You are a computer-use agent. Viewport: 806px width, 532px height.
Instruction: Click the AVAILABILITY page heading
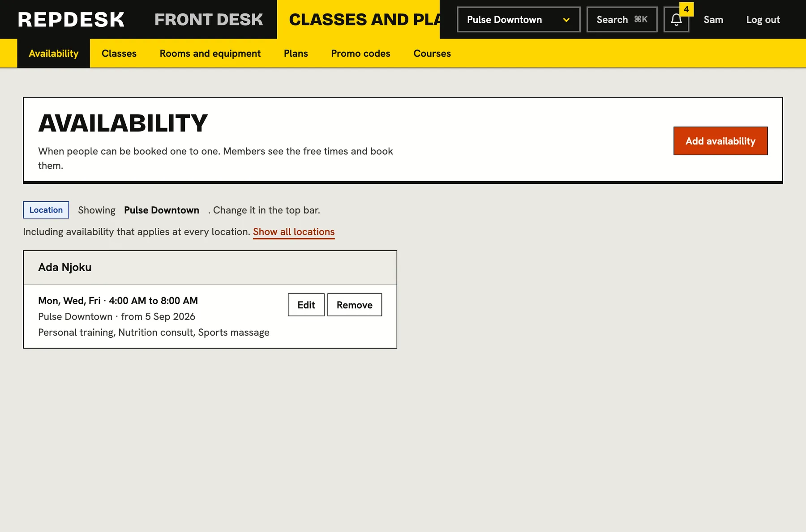tap(123, 123)
